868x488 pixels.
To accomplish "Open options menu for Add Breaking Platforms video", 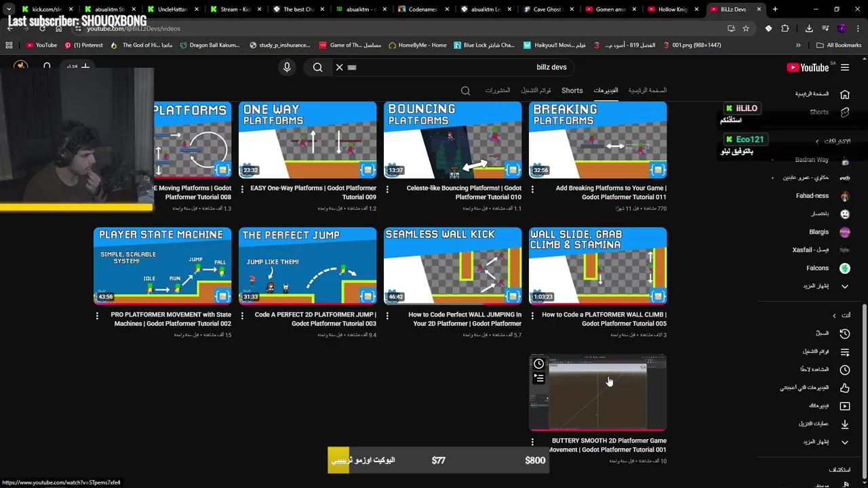I will 532,189.
